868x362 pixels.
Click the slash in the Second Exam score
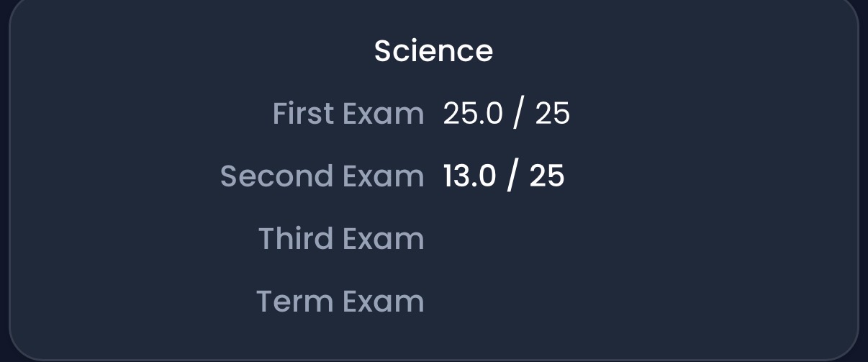[512, 176]
